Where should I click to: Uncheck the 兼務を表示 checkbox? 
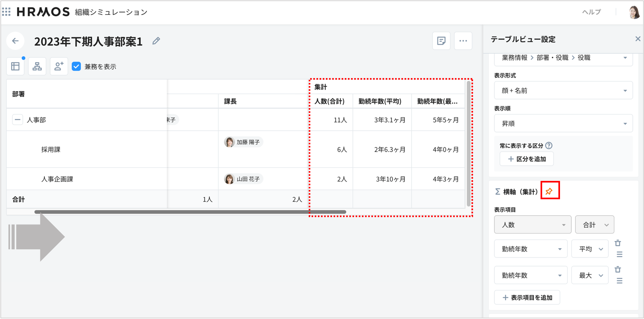click(x=76, y=67)
